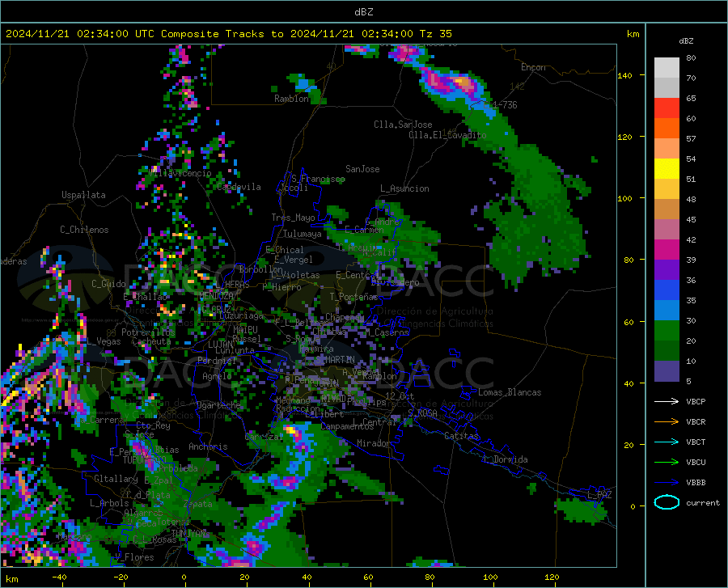Click the 'Lomas_Blancas' map label
The width and height of the screenshot is (728, 588).
click(510, 392)
